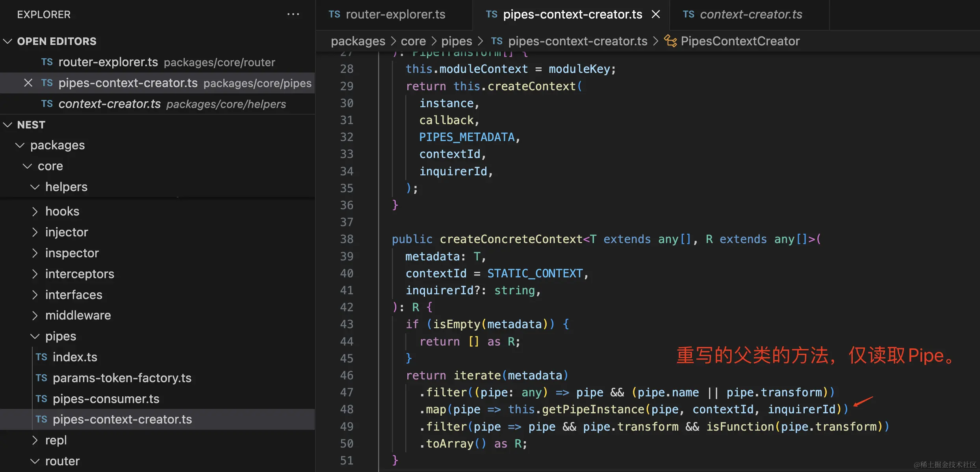This screenshot has width=980, height=472.
Task: Expand the inspector folder
Action: (35, 253)
